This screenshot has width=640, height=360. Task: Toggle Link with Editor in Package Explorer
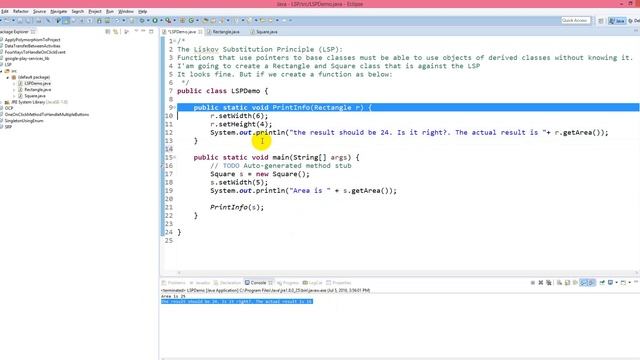pyautogui.click(x=116, y=31)
